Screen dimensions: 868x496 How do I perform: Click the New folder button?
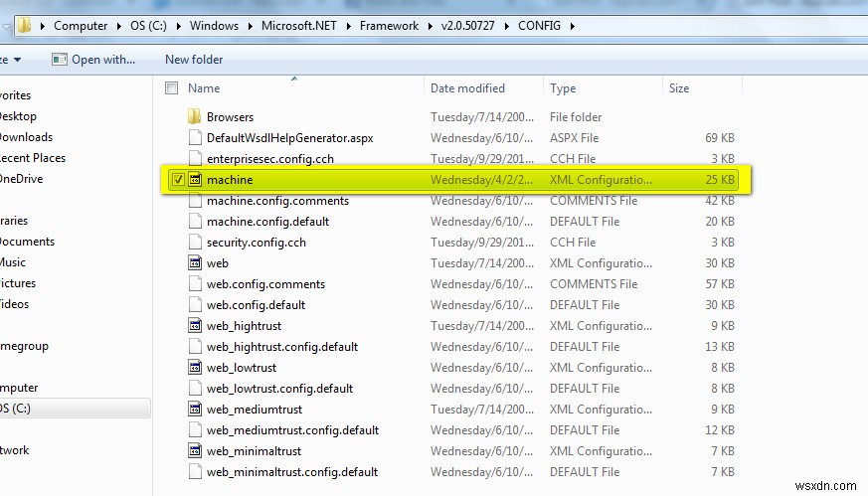point(194,60)
